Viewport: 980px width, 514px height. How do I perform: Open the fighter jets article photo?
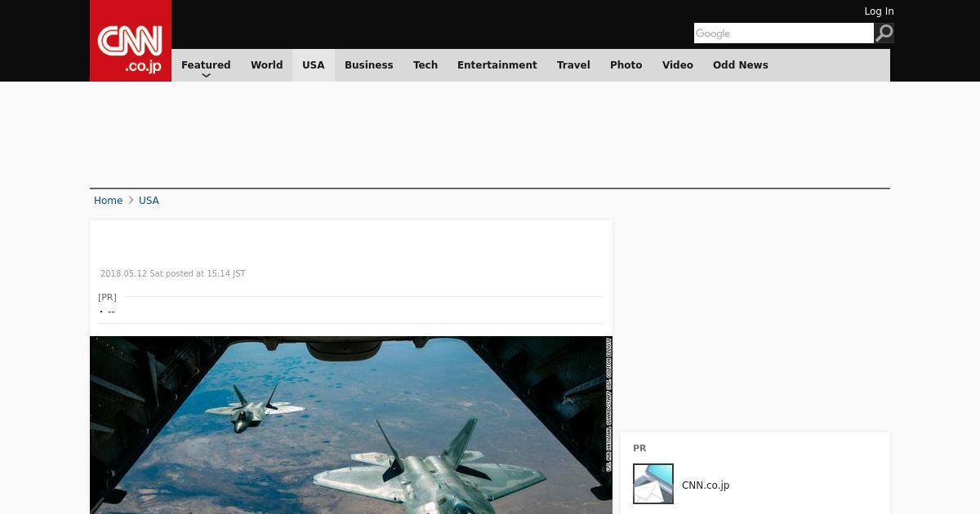pos(351,425)
